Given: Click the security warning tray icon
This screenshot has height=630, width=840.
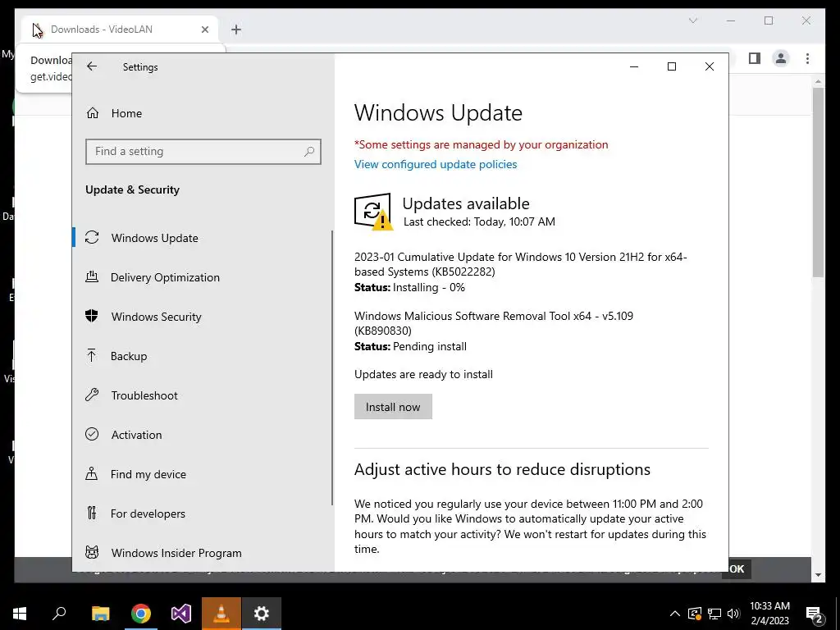Looking at the screenshot, I should [694, 614].
